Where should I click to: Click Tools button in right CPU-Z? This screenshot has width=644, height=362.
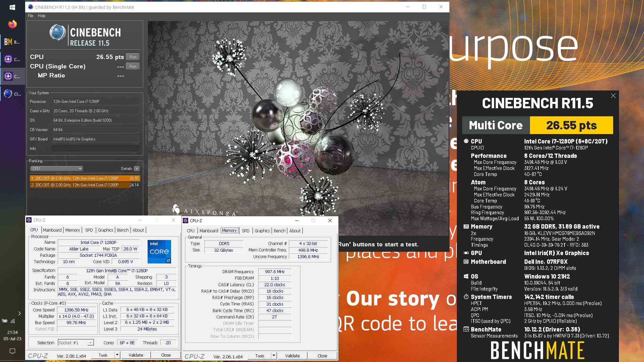coord(260,356)
